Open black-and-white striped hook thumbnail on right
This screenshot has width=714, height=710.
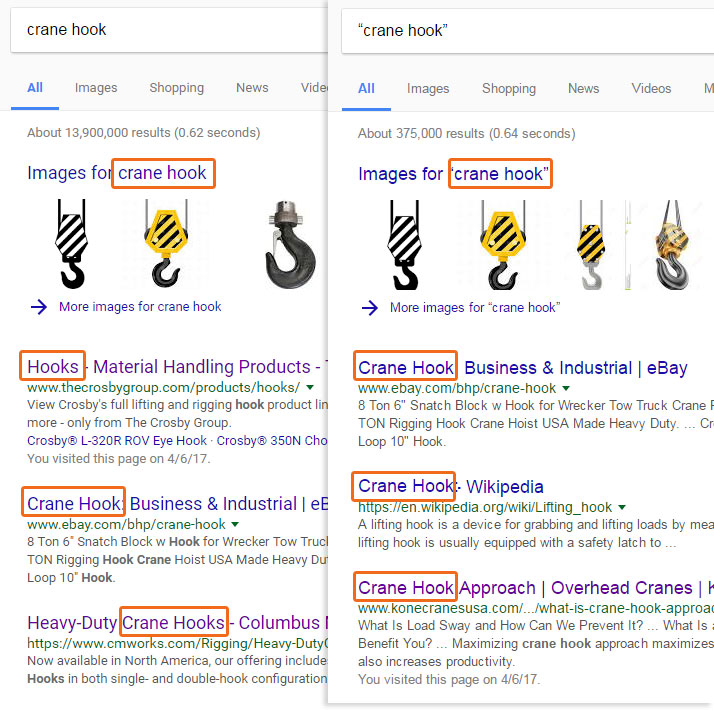(x=404, y=245)
